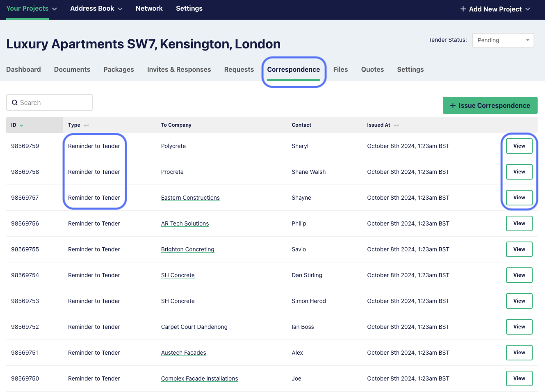
Task: Open the AR Tech Solutions link
Action: click(185, 223)
